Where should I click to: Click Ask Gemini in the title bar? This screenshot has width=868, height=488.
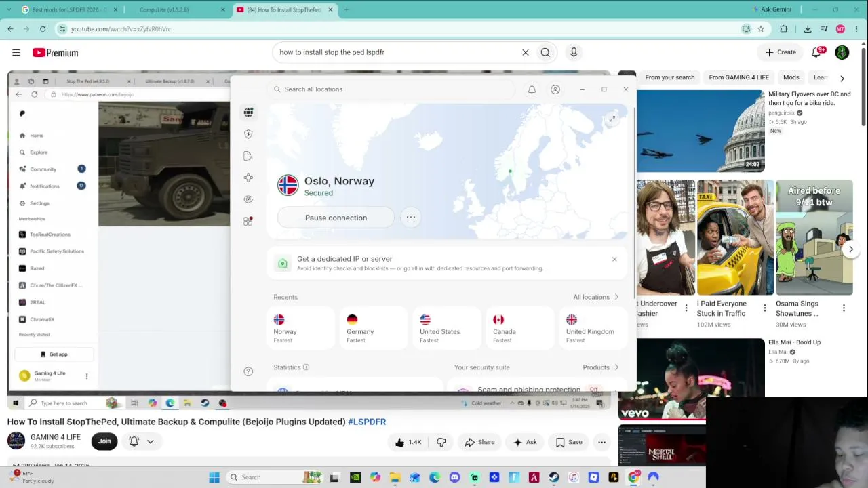tap(772, 9)
